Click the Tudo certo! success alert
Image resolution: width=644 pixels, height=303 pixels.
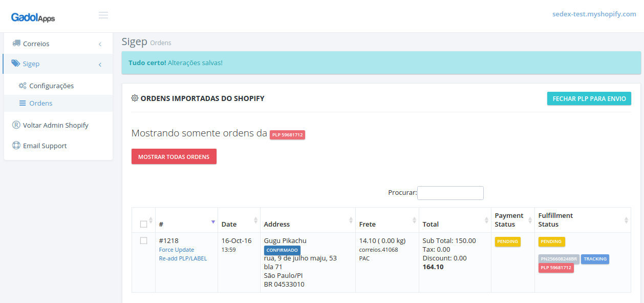tap(381, 63)
